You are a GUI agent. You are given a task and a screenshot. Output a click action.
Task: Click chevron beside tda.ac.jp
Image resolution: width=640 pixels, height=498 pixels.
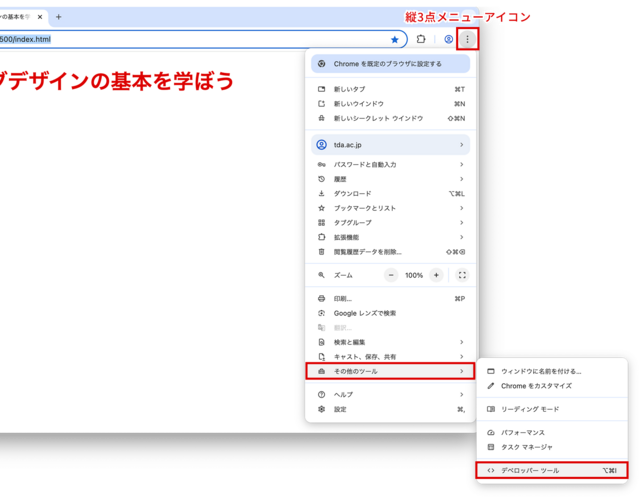[x=462, y=145]
